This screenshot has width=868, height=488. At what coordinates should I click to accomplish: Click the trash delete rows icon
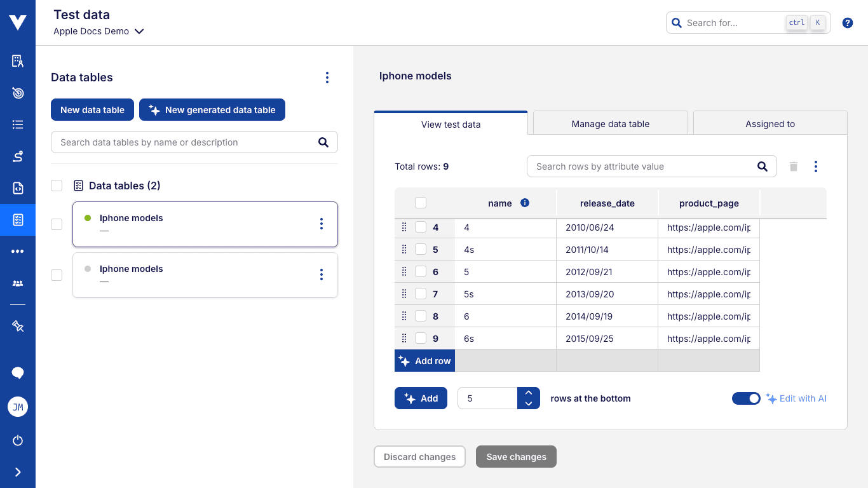pos(793,166)
